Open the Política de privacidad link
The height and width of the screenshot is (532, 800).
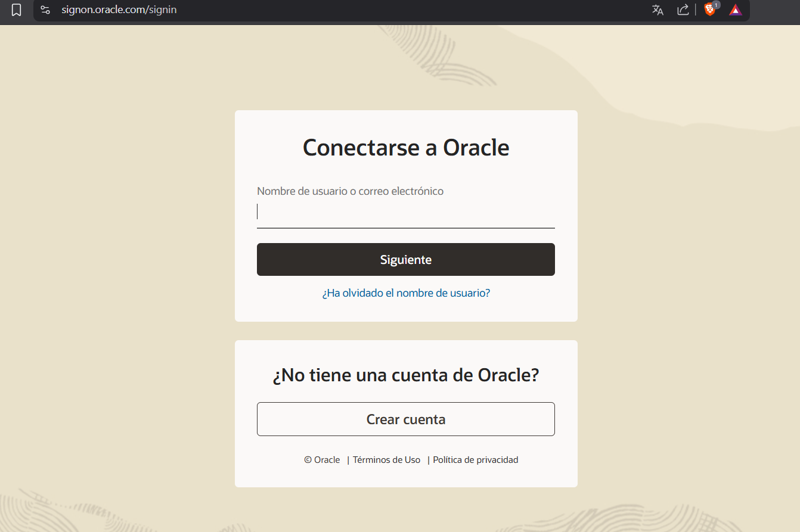pos(476,460)
